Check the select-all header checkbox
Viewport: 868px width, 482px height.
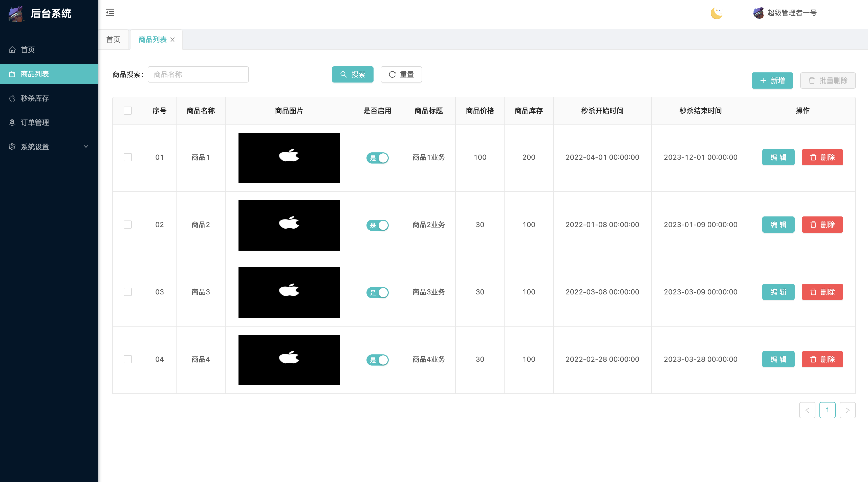(x=128, y=111)
